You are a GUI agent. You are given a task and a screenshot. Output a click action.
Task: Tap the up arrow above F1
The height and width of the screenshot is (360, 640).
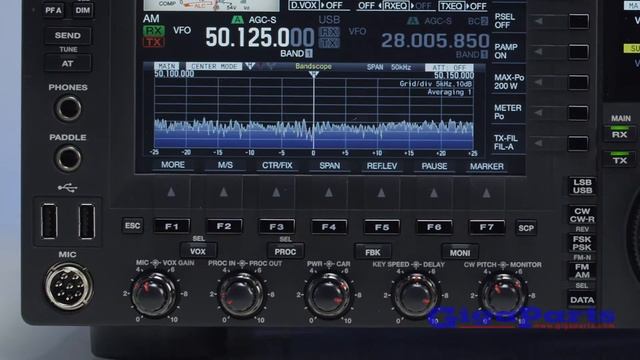click(171, 192)
